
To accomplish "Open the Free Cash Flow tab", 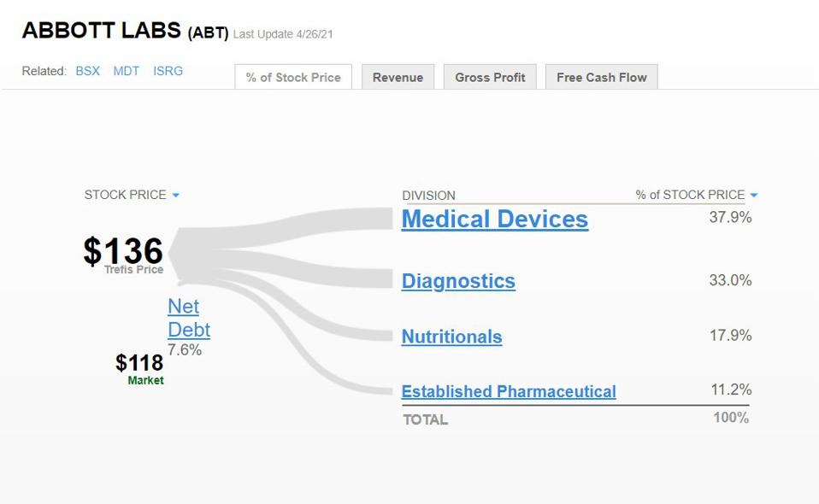I will pos(601,77).
